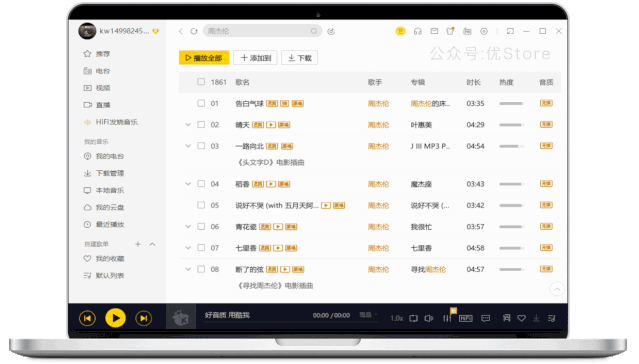Expand versions of song 06 青花瓷

[x=188, y=226]
